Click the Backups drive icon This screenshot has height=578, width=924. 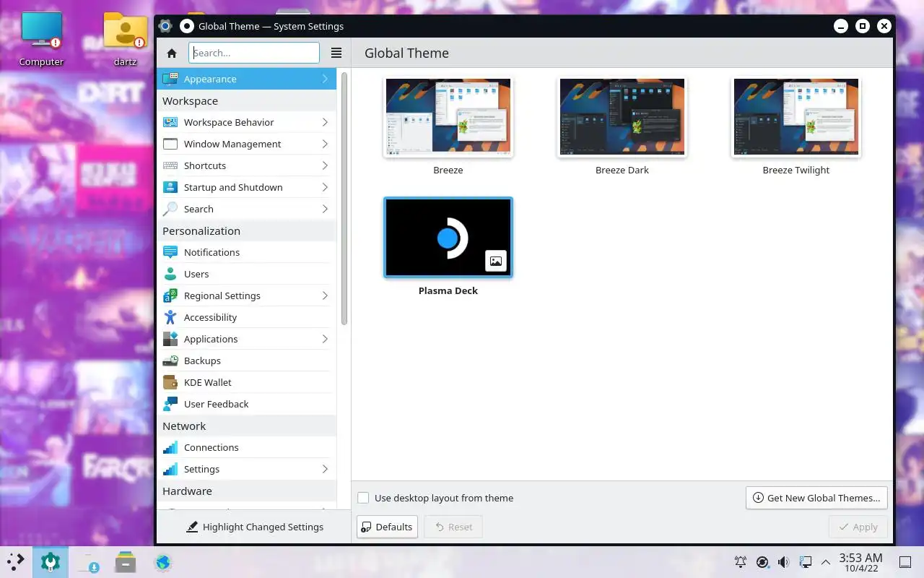tap(170, 361)
